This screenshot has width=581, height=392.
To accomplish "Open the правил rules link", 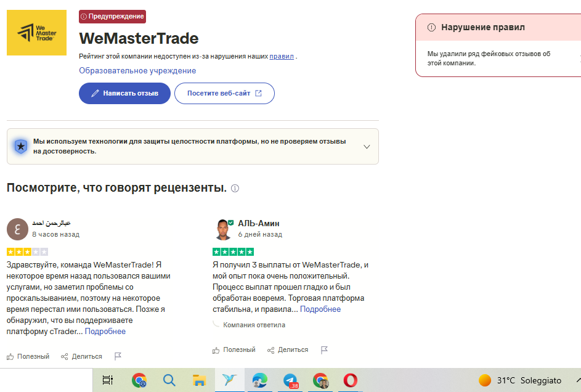I will tap(281, 56).
